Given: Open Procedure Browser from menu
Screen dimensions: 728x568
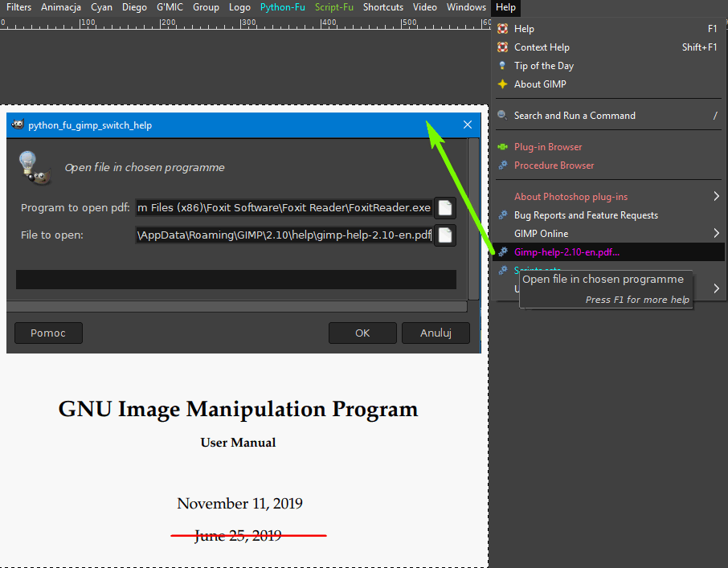Looking at the screenshot, I should pos(608,165).
